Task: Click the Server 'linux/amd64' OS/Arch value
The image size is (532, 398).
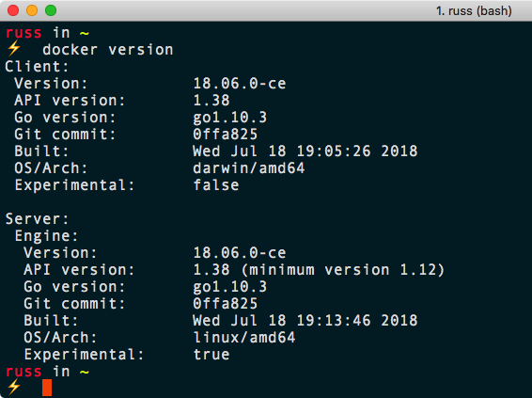Action: coord(244,338)
